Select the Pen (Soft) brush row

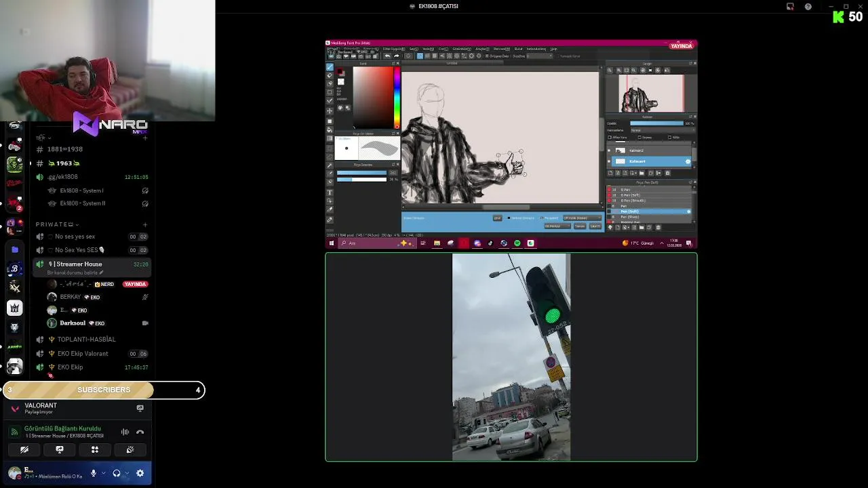pos(650,211)
